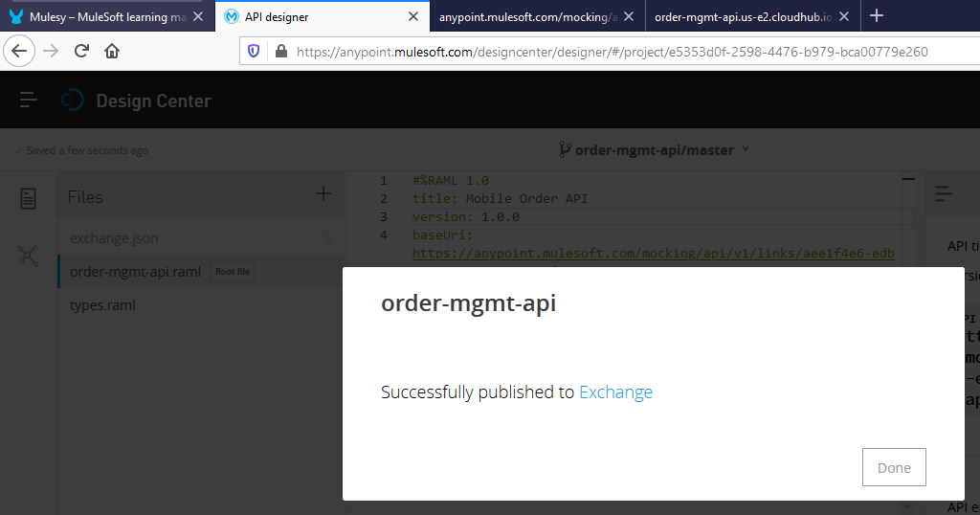Click the Design Center title
Screen dimensions: 980x515
click(154, 101)
